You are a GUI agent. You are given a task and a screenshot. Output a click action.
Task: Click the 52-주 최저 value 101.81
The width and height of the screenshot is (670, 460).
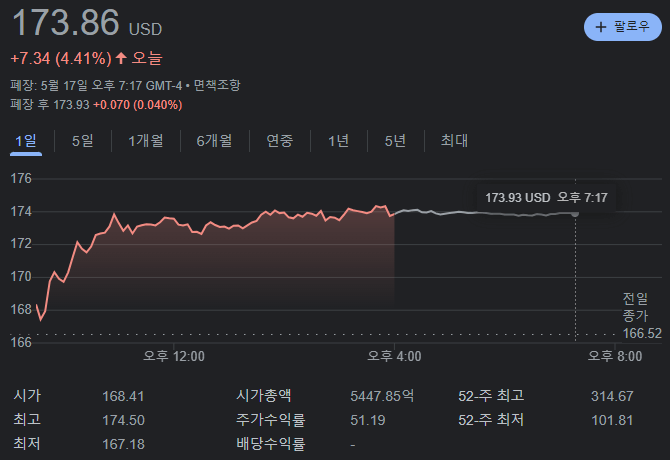(x=612, y=420)
